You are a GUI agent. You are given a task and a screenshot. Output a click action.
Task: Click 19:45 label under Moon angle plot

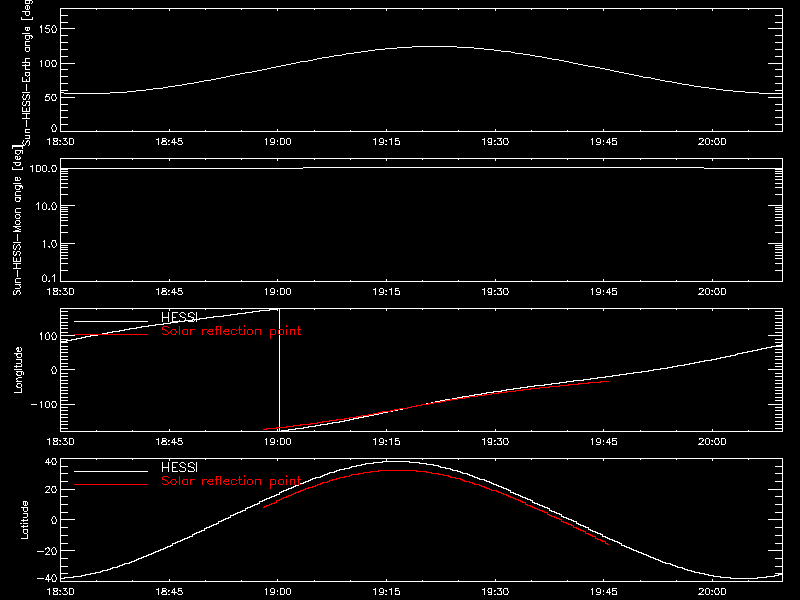point(604,292)
